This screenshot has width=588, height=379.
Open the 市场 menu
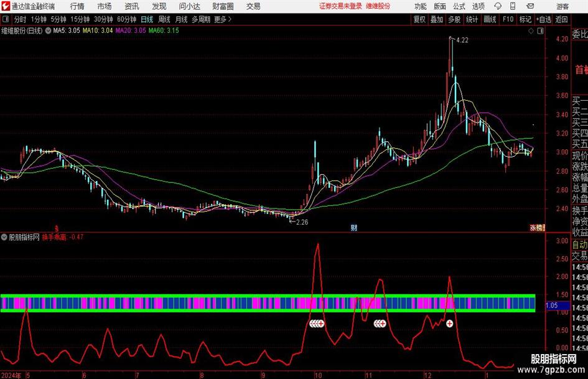pos(105,6)
